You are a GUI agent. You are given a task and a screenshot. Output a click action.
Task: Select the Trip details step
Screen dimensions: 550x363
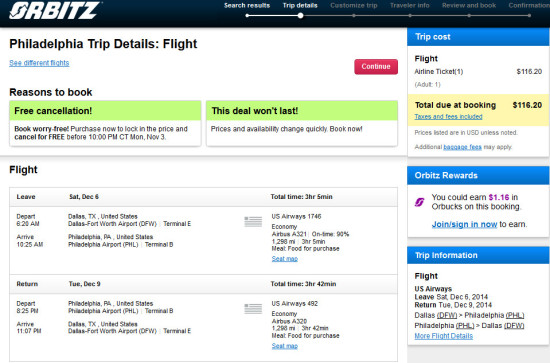coord(300,6)
